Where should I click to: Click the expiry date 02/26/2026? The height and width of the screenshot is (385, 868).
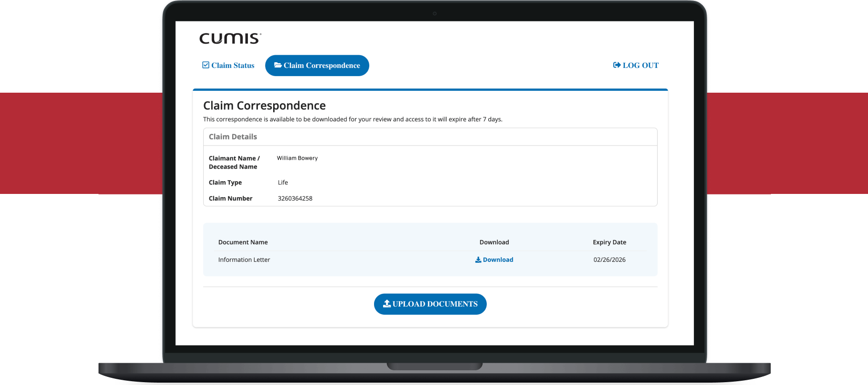pyautogui.click(x=609, y=260)
